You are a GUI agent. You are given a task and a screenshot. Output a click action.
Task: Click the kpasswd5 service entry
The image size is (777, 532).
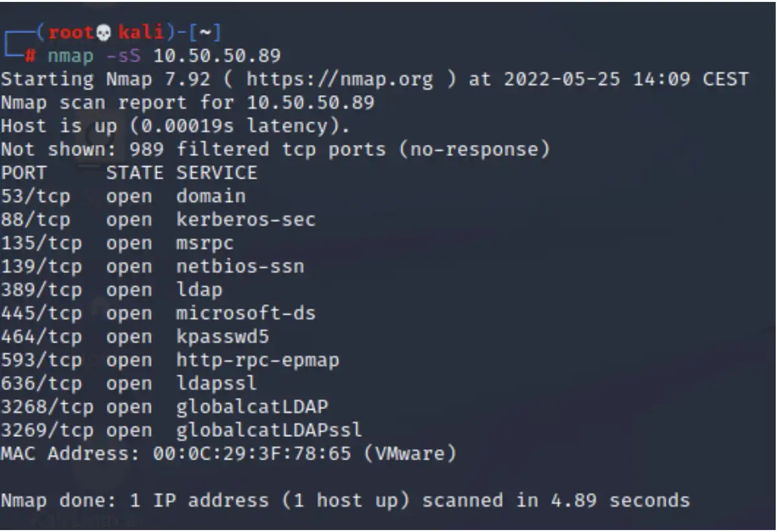pos(222,337)
